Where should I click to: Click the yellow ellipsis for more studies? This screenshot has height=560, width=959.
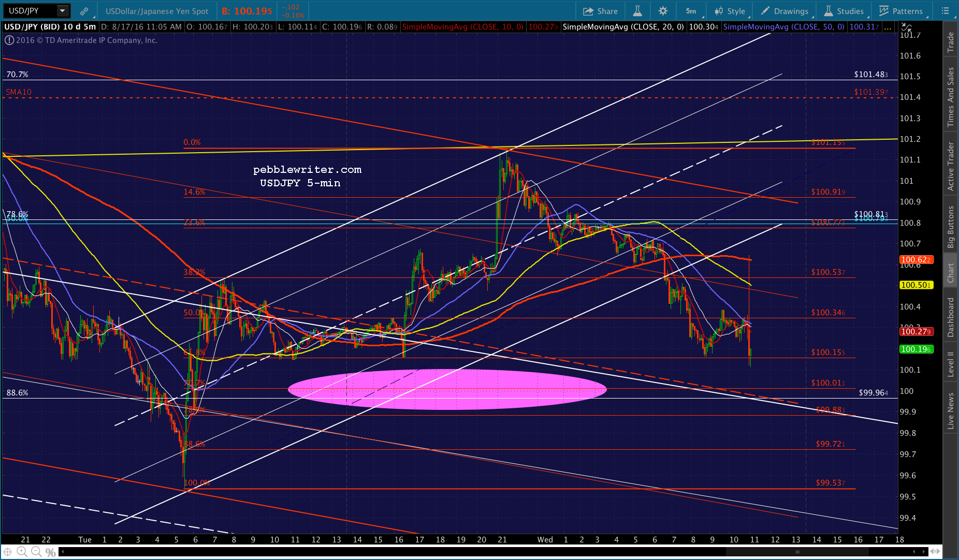888,27
